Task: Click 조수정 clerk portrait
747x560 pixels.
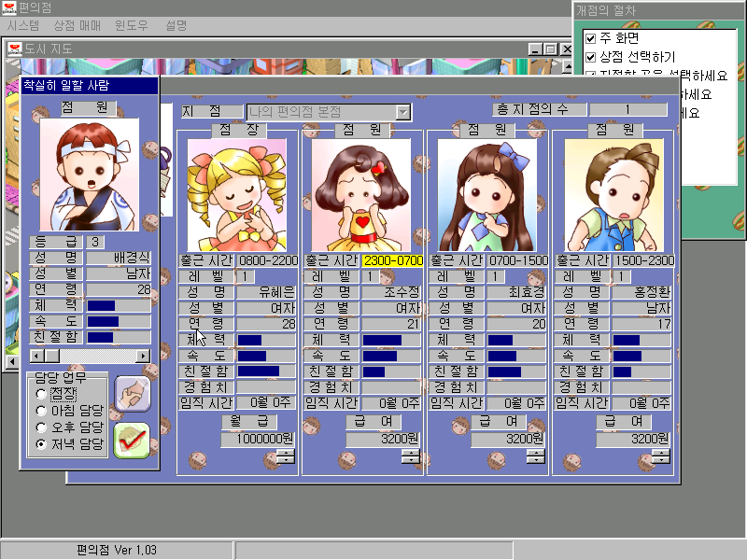Action: [361, 195]
